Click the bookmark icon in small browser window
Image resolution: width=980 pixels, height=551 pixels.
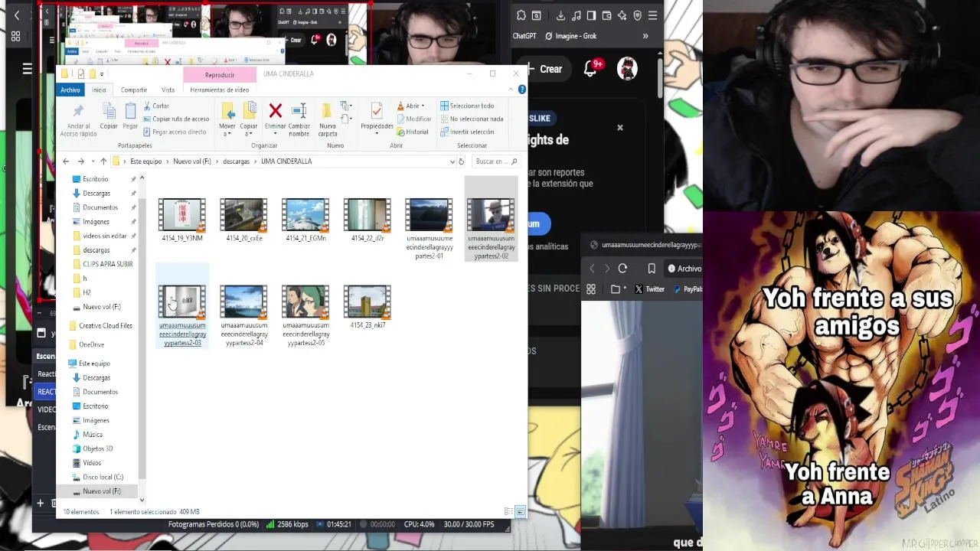pyautogui.click(x=652, y=269)
